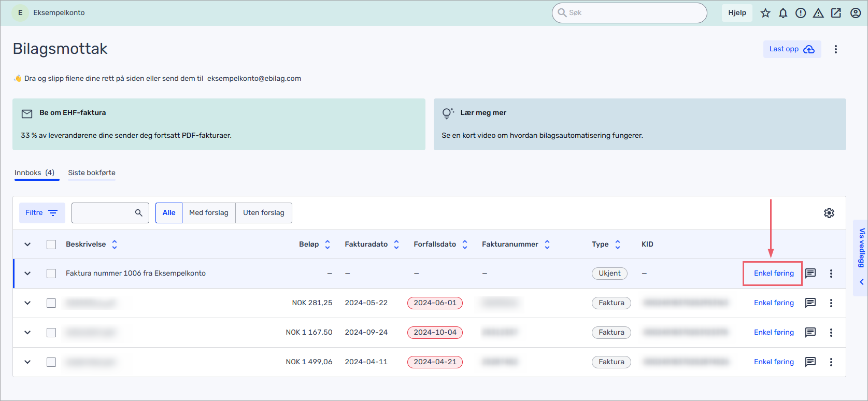
Task: Select the Uten forslag filter toggle
Action: [x=264, y=213]
